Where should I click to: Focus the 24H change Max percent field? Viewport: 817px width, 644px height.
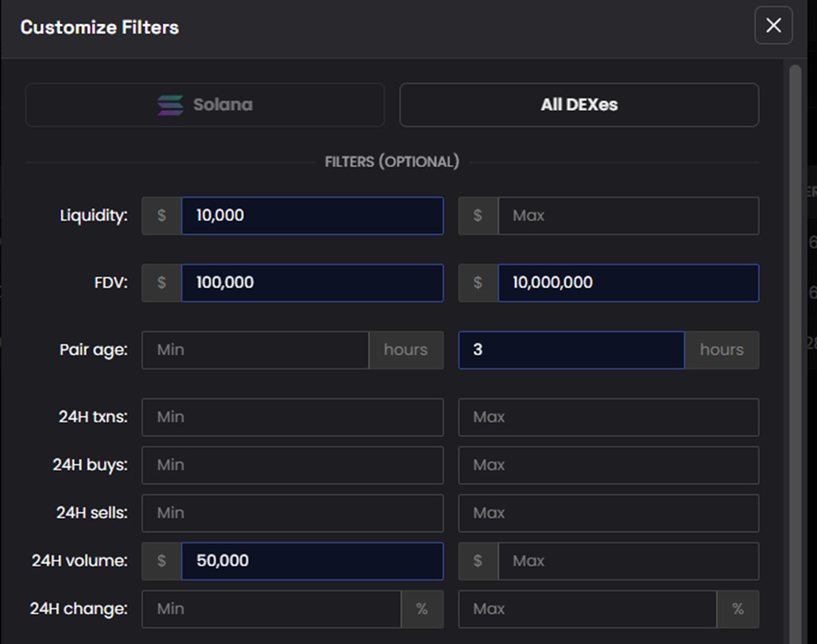[587, 609]
